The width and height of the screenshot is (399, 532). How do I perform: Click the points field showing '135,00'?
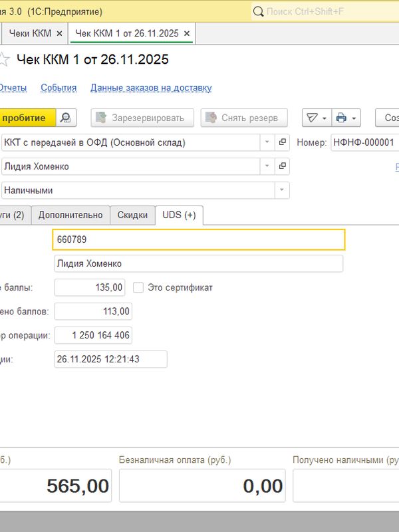point(90,287)
